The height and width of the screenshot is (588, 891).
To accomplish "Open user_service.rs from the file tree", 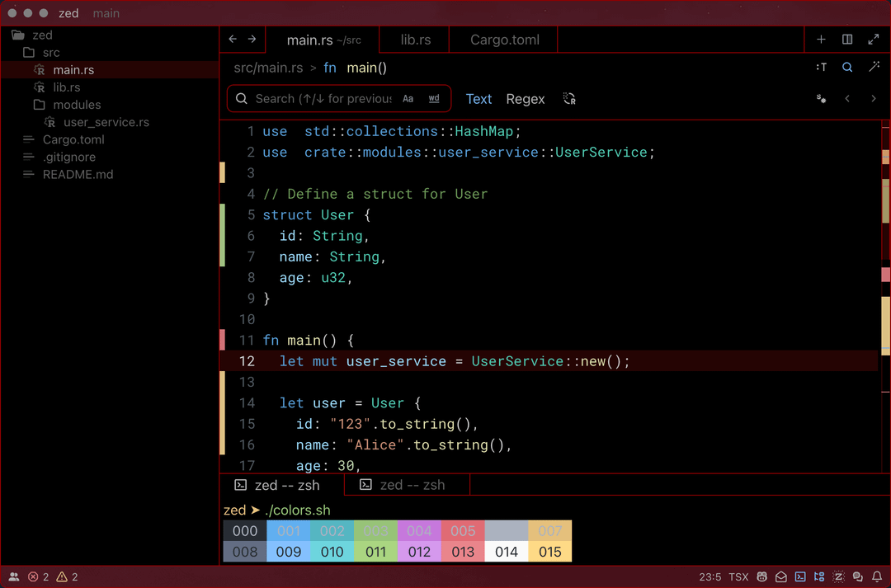I will point(106,122).
